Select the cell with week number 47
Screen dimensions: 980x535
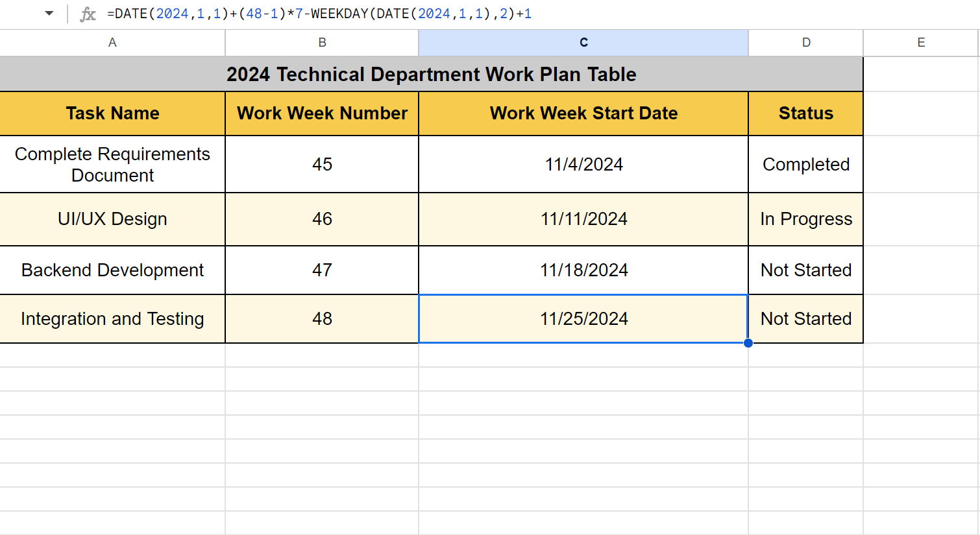(322, 270)
